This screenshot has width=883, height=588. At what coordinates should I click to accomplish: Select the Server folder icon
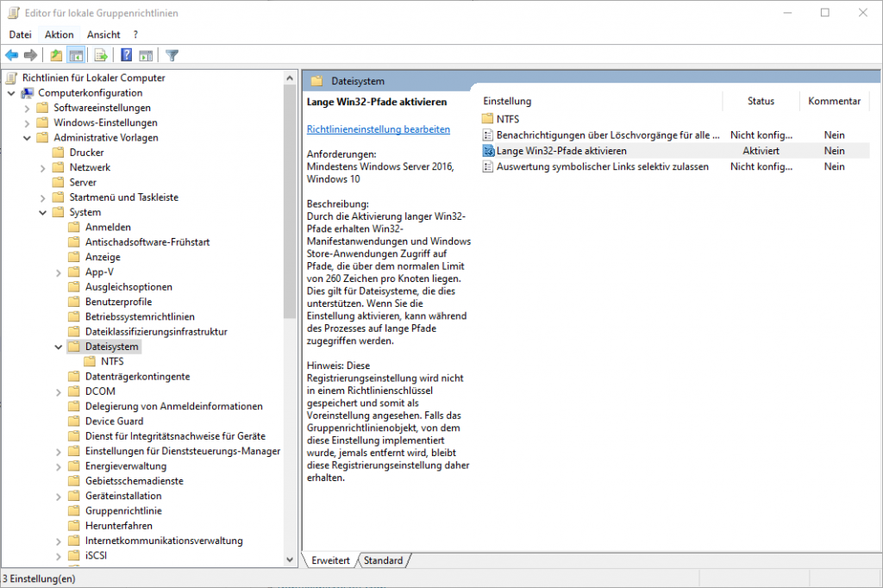(x=58, y=183)
